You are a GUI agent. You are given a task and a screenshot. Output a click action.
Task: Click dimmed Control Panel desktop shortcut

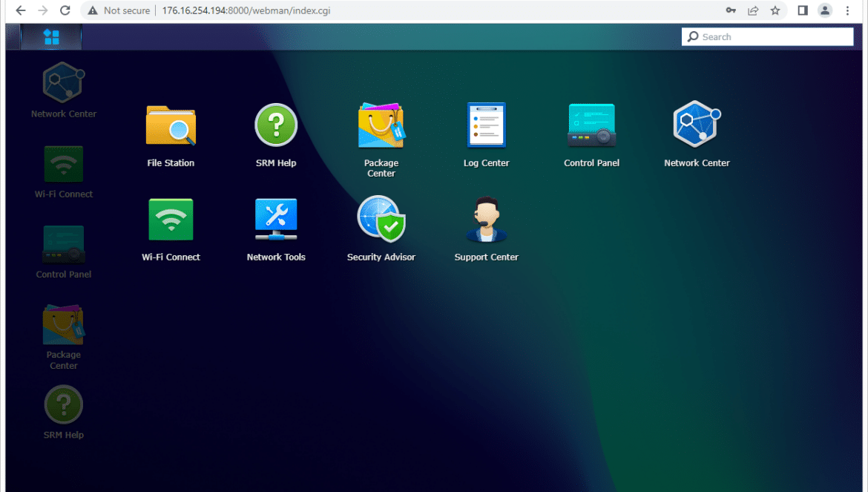[64, 252]
